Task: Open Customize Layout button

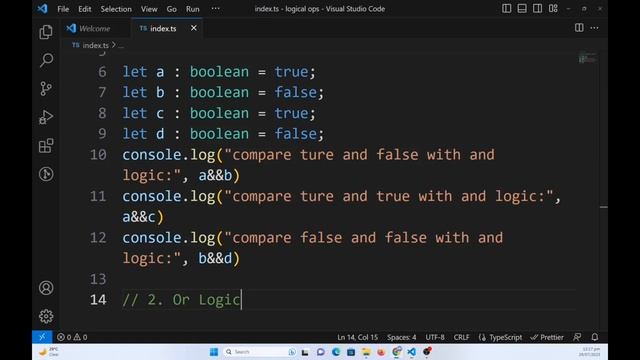Action: click(x=553, y=9)
